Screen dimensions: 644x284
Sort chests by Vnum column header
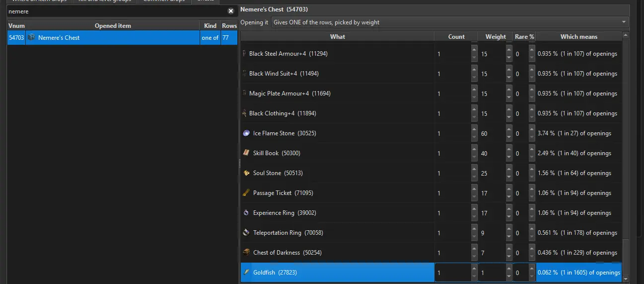tap(16, 25)
